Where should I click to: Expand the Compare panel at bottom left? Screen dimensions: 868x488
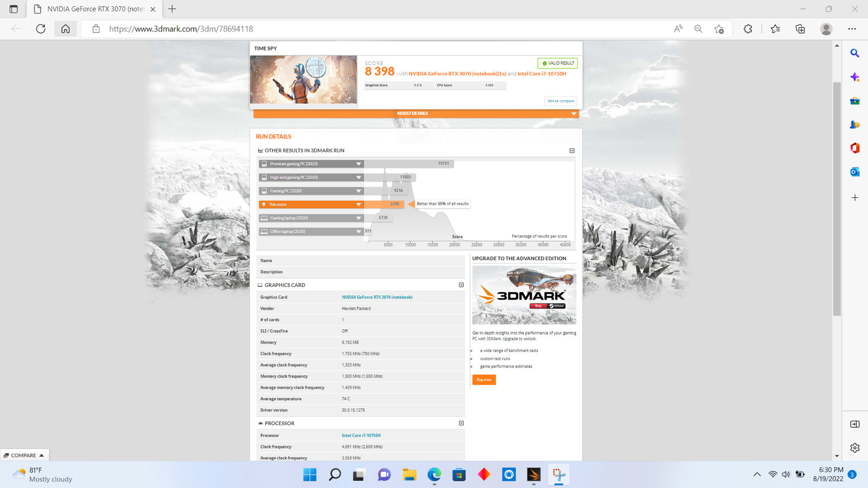[24, 455]
